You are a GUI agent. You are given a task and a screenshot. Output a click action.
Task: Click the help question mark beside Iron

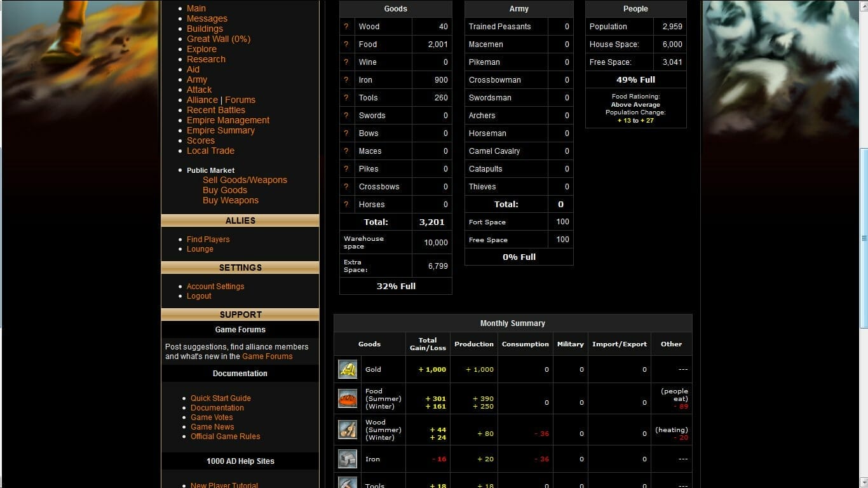(346, 80)
